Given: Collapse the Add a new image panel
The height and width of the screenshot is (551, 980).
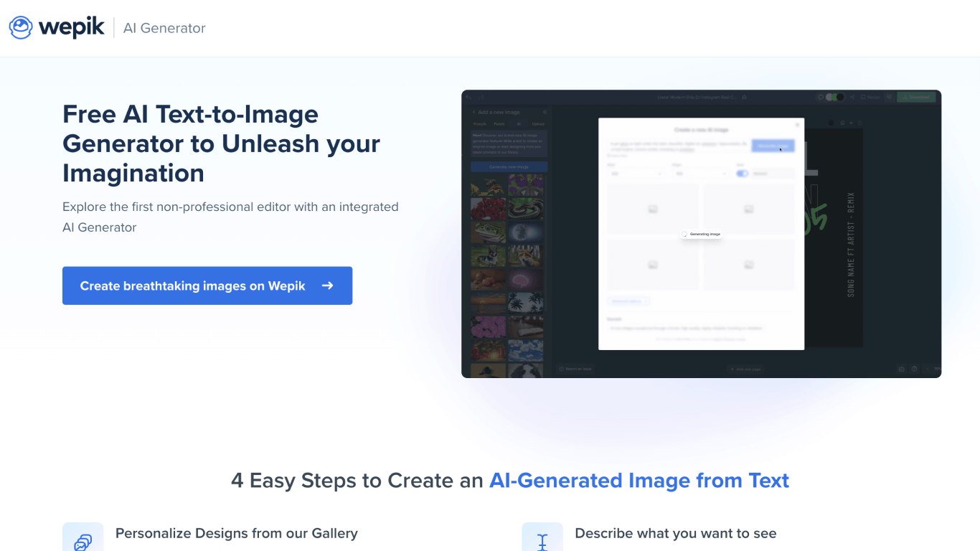Looking at the screenshot, I should (545, 113).
